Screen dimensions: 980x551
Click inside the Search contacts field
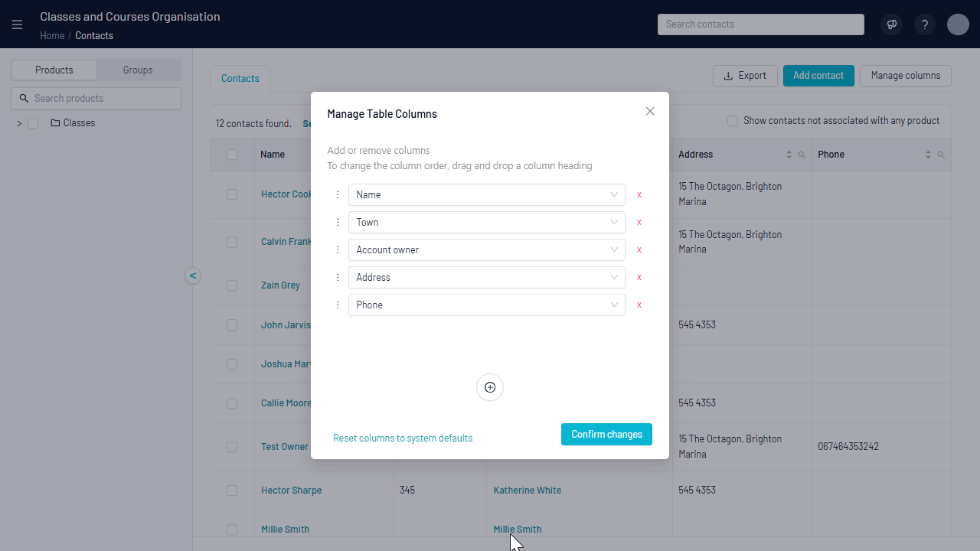pos(760,24)
